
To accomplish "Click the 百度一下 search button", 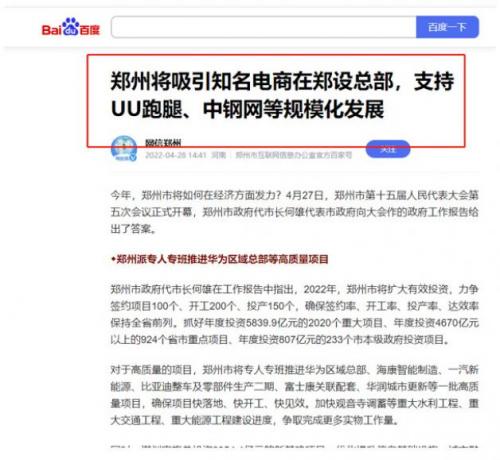I will 447,27.
